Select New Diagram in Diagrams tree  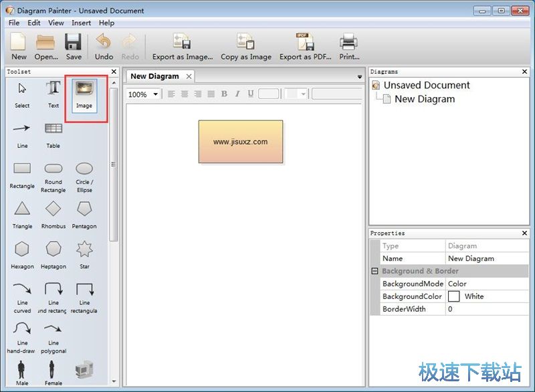point(424,99)
